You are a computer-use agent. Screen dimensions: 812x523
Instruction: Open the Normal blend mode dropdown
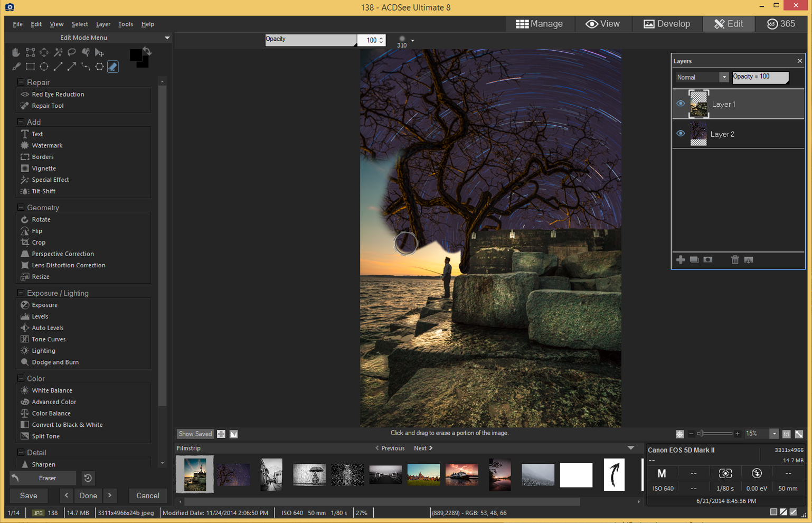click(x=724, y=77)
